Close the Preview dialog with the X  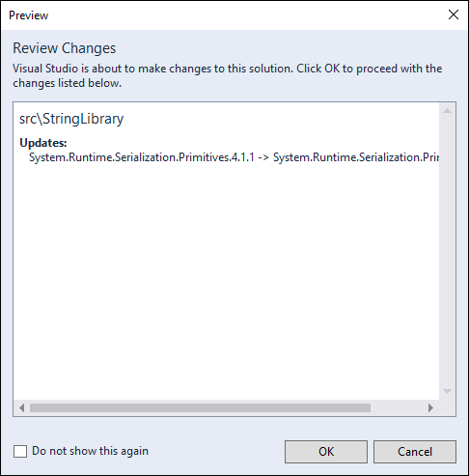(454, 14)
